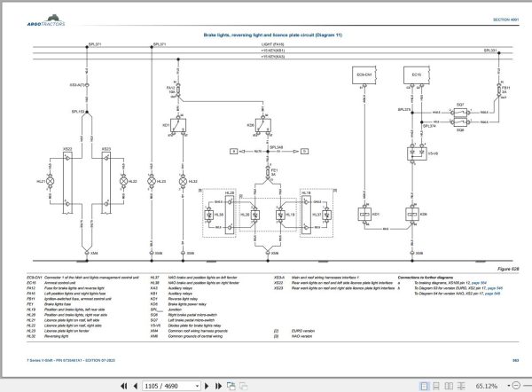This screenshot has height=392, width=532.
Task: Click the HL22 lamp symbol
Action: [123, 181]
